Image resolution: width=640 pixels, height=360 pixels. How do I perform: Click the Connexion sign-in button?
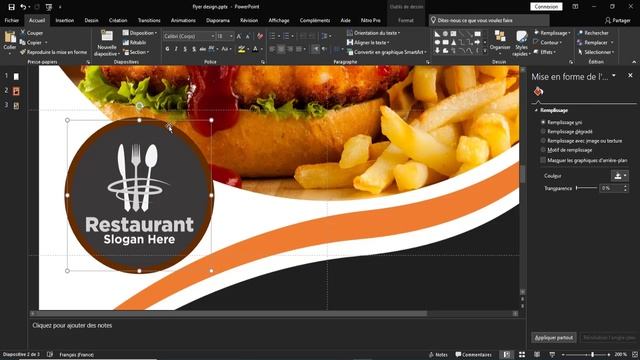[x=546, y=7]
